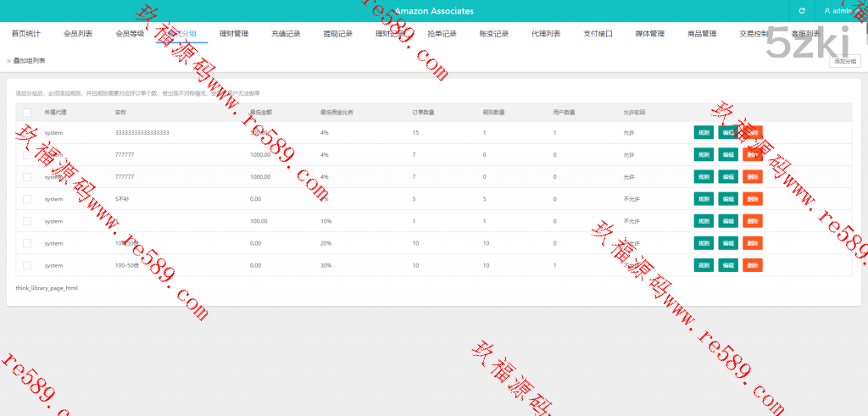Open 规则 for the 100-50倍 group
The width and height of the screenshot is (868, 416).
tap(703, 265)
